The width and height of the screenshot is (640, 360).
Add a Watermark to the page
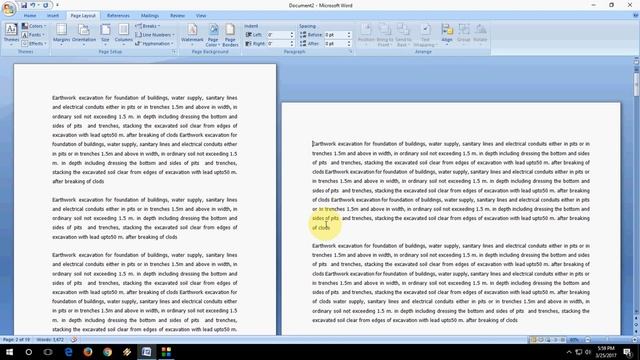[x=192, y=35]
